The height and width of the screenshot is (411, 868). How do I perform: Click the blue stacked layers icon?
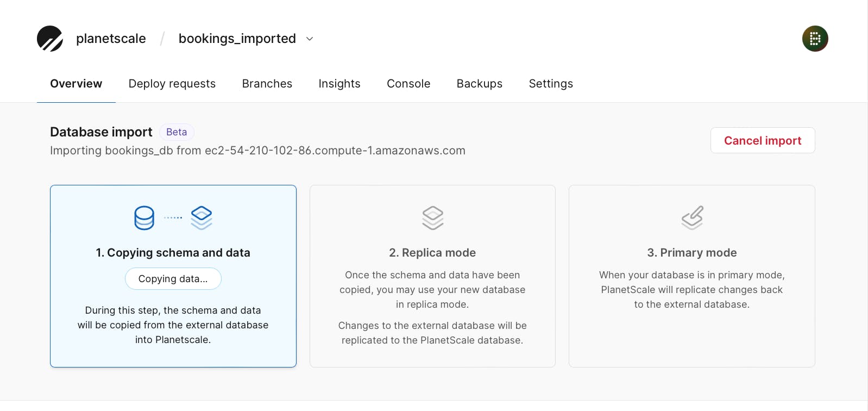coord(202,218)
